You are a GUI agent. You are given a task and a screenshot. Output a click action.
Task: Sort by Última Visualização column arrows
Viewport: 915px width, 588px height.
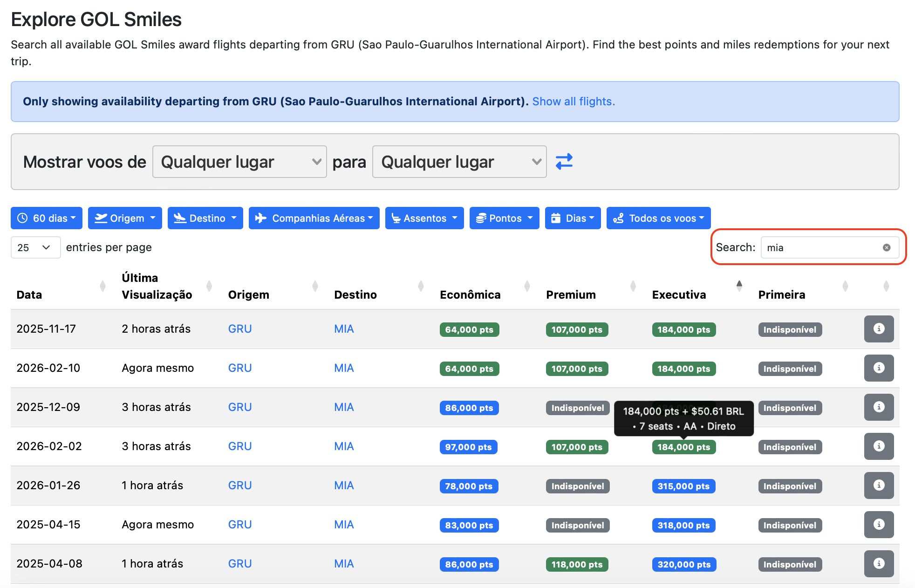209,286
